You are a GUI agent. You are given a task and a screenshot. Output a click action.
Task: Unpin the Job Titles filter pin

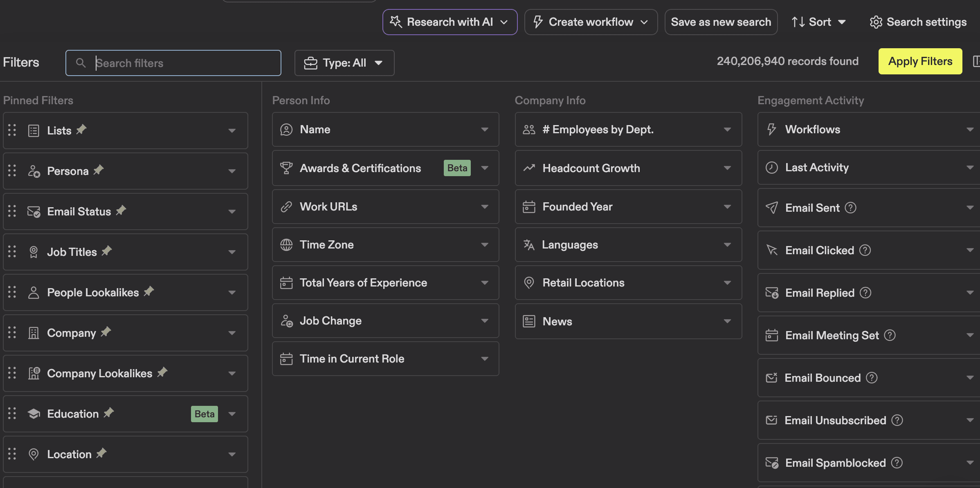pyautogui.click(x=107, y=251)
